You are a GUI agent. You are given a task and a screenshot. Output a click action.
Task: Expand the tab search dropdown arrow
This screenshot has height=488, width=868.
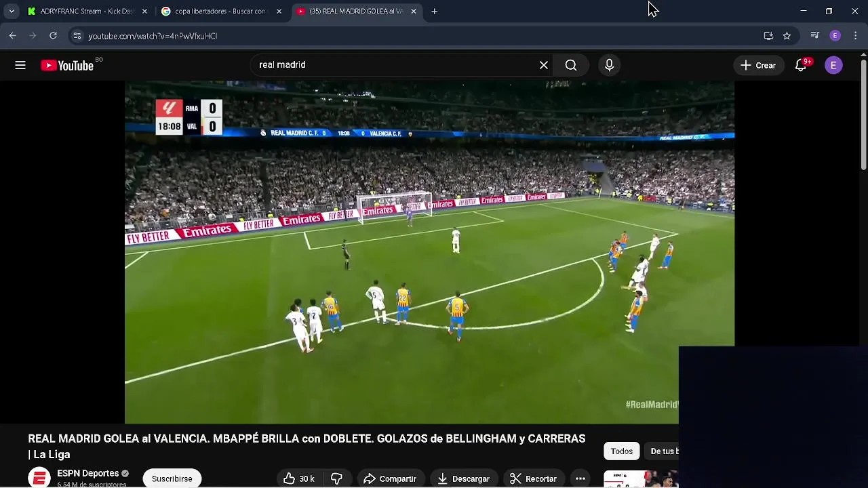12,12
